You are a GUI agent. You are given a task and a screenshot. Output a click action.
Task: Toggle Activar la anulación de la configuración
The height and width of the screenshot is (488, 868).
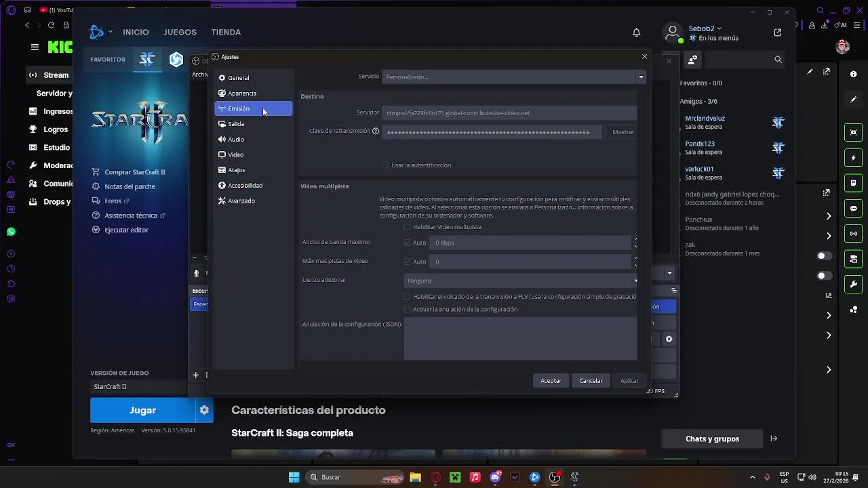408,309
